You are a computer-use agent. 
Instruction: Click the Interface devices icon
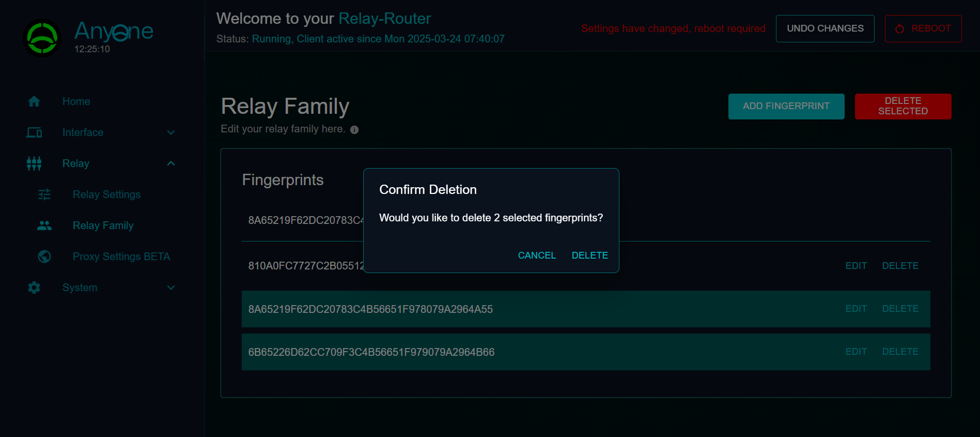[34, 132]
